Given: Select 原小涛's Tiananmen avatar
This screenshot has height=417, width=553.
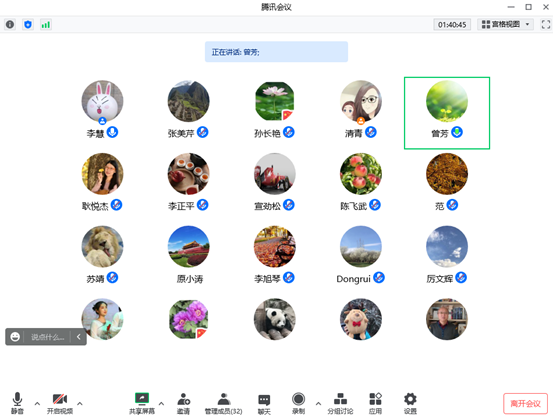Looking at the screenshot, I should pos(188,247).
